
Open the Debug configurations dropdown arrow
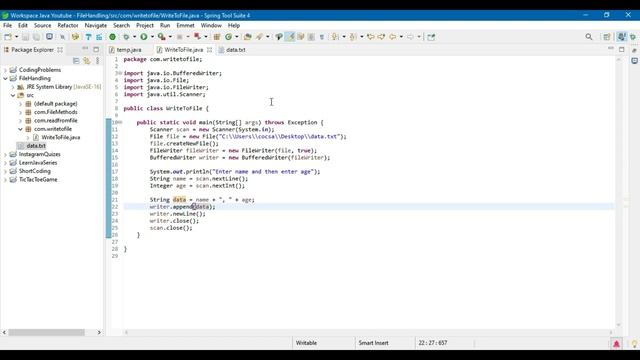pyautogui.click(x=134, y=37)
